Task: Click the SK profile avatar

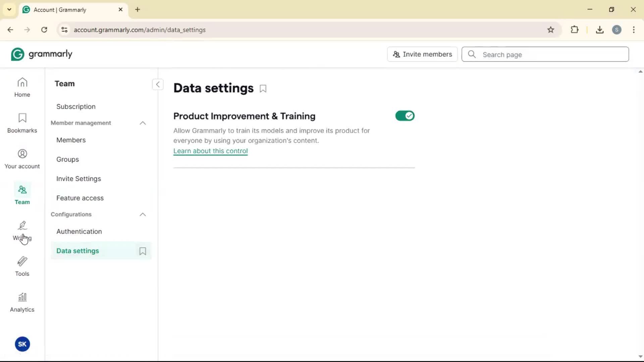Action: [x=22, y=344]
